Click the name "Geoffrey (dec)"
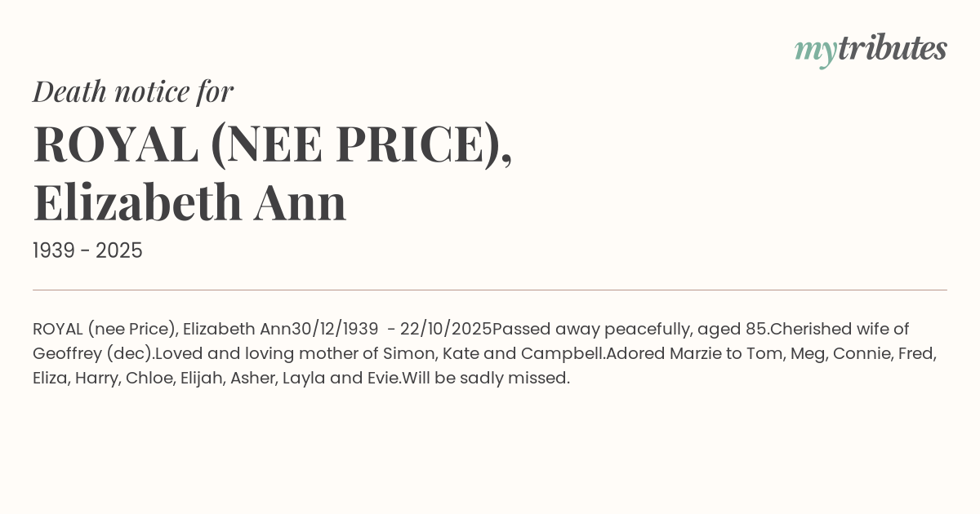 [92, 353]
